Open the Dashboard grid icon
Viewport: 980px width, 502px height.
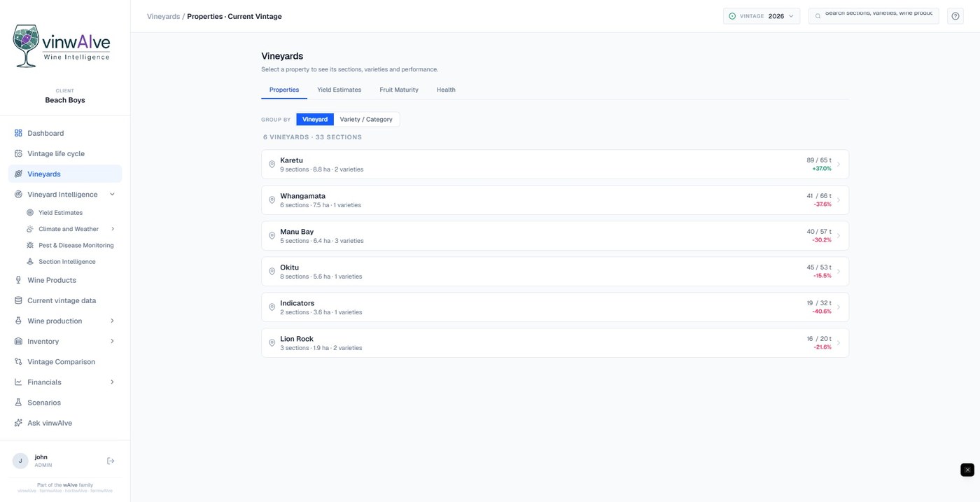[x=18, y=133]
